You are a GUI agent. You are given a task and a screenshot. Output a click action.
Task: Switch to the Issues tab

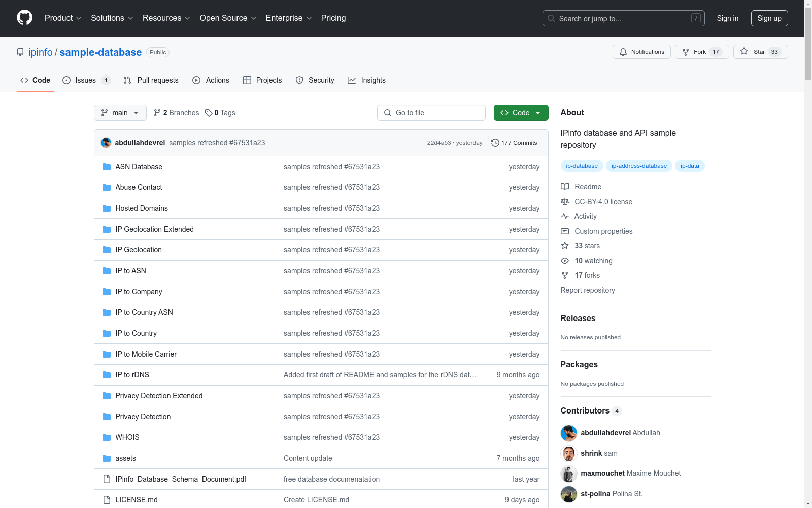pyautogui.click(x=86, y=80)
